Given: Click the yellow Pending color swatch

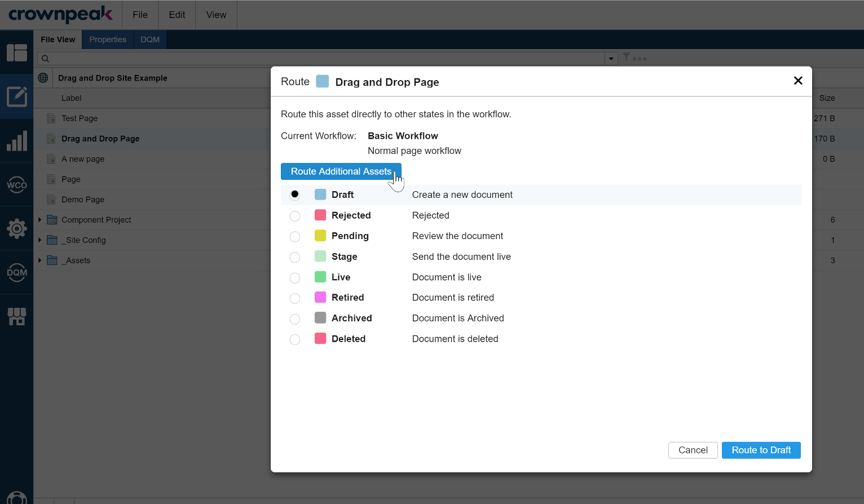Looking at the screenshot, I should (320, 236).
